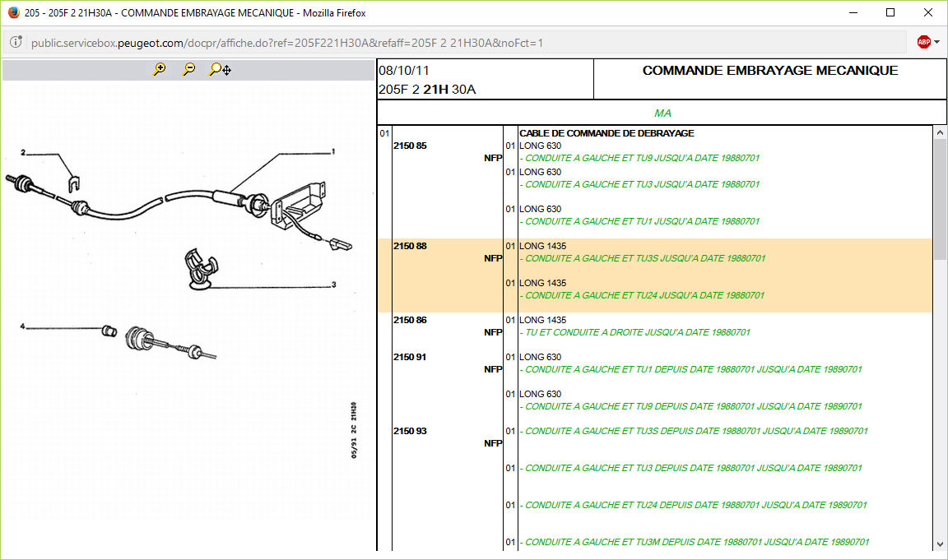Click the zoom out magnifier icon
Viewport: 948px width, 560px height.
tap(188, 69)
